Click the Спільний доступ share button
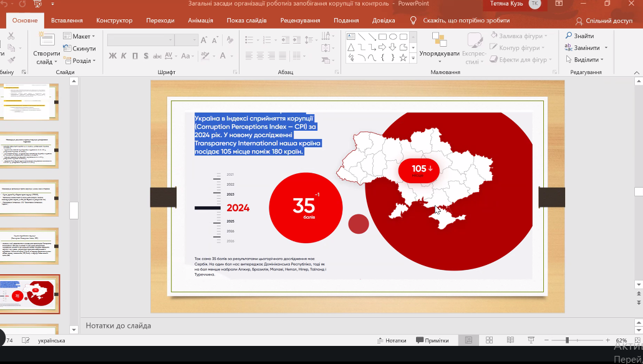 click(x=604, y=21)
